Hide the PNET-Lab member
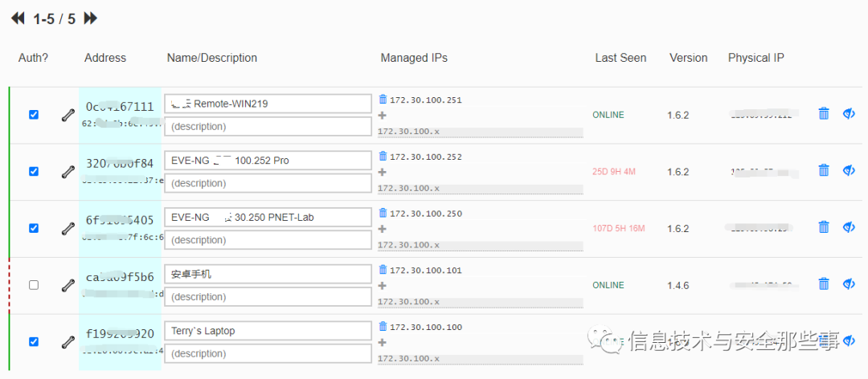This screenshot has height=379, width=868. tap(849, 228)
